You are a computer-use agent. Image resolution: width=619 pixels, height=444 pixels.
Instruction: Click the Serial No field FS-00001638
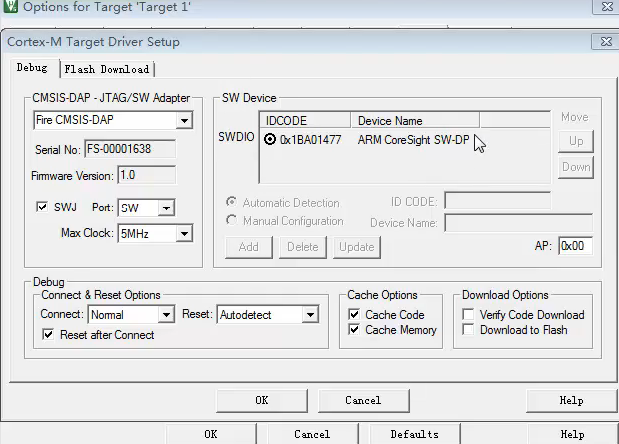pyautogui.click(x=130, y=149)
